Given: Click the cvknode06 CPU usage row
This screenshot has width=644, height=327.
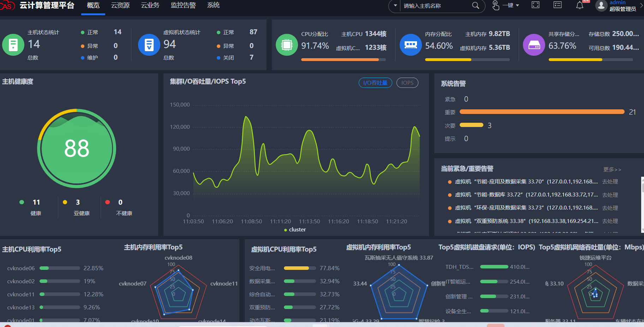Looking at the screenshot, I should point(55,268).
